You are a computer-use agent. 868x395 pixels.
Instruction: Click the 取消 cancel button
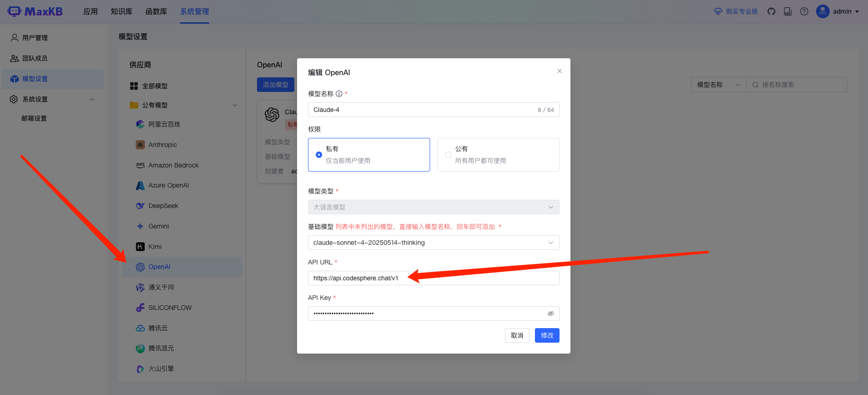tap(517, 335)
